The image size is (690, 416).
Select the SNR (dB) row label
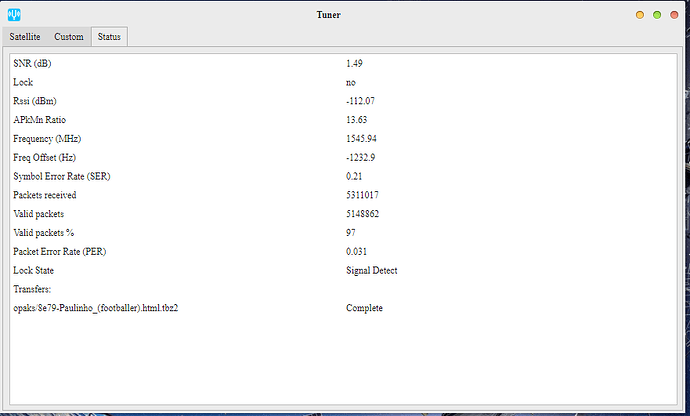pos(37,63)
